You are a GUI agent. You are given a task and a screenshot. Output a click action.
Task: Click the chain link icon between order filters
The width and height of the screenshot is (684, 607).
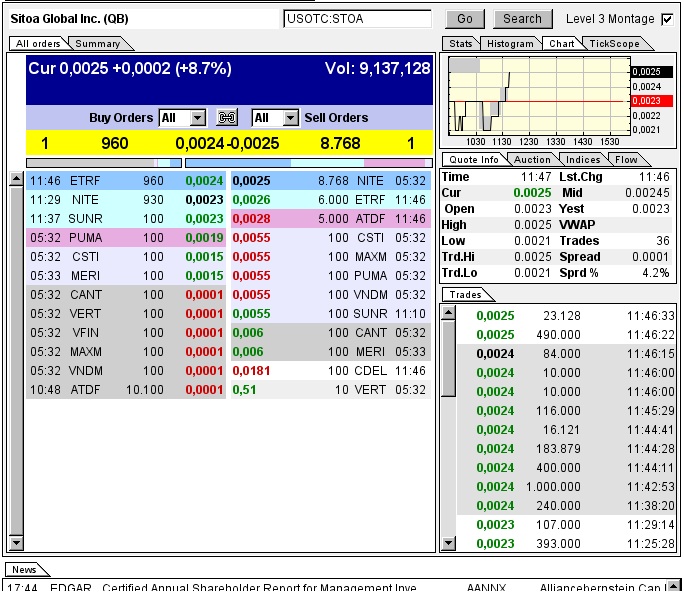click(x=228, y=118)
